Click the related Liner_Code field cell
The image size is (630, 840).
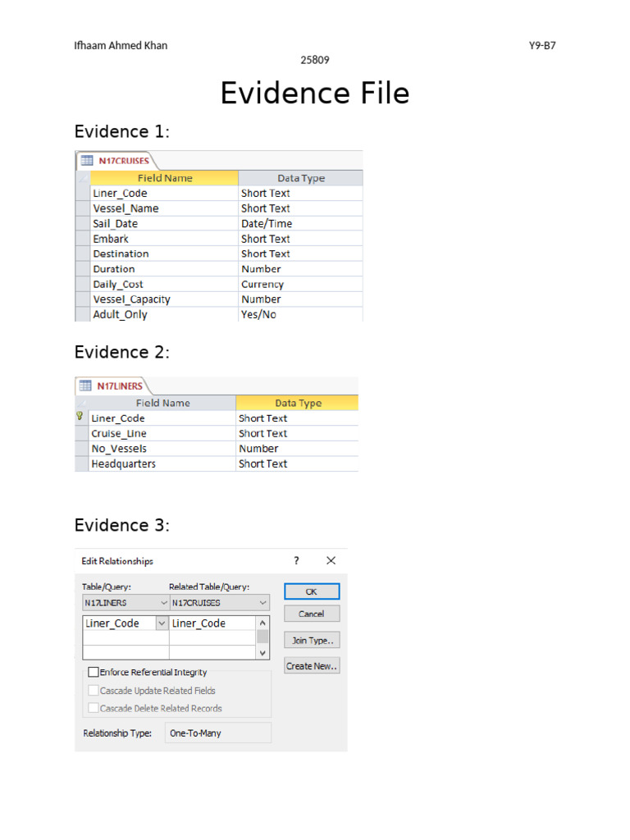point(212,623)
